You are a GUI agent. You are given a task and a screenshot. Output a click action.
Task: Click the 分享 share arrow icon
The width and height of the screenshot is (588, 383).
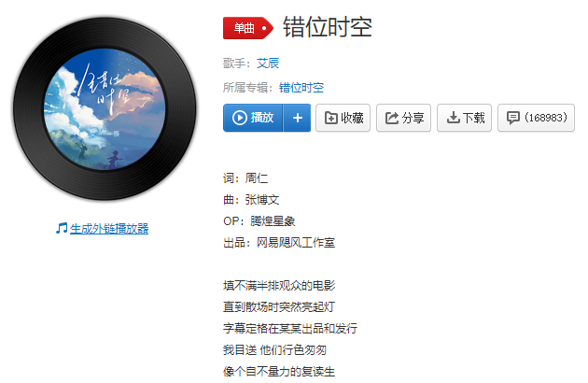click(392, 118)
